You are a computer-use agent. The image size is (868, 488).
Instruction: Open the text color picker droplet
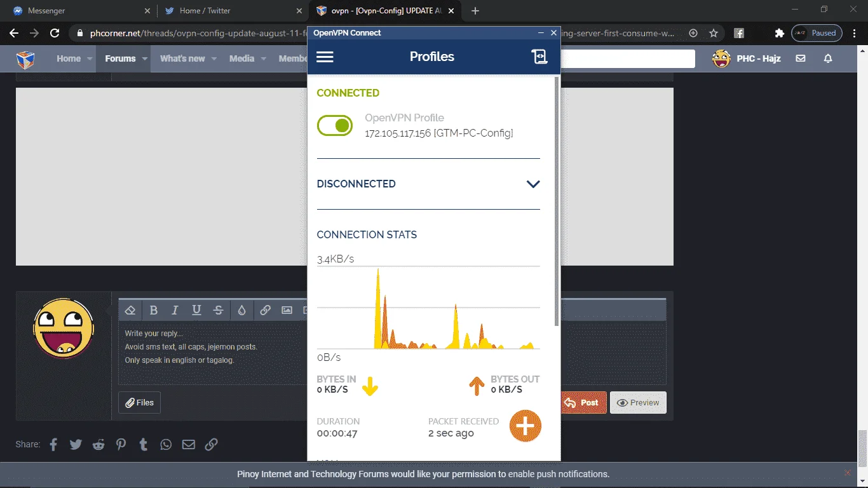241,310
